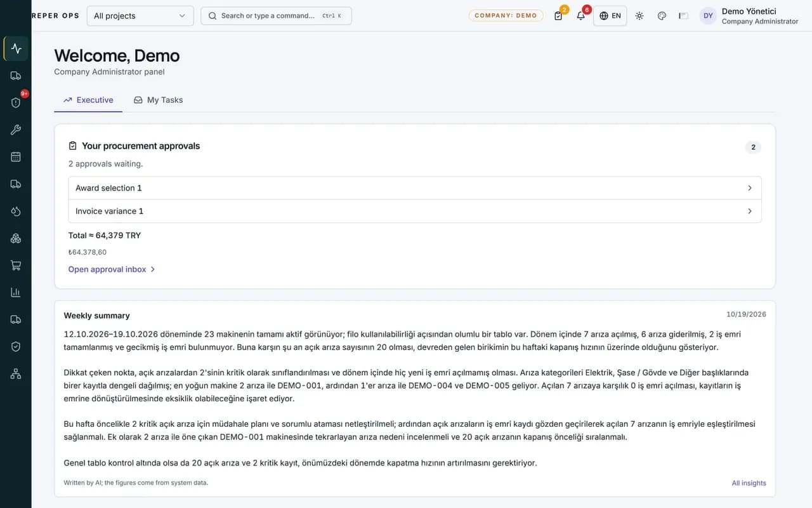Click the ₺64.378,60 amount
Image resolution: width=812 pixels, height=508 pixels.
[x=88, y=252]
